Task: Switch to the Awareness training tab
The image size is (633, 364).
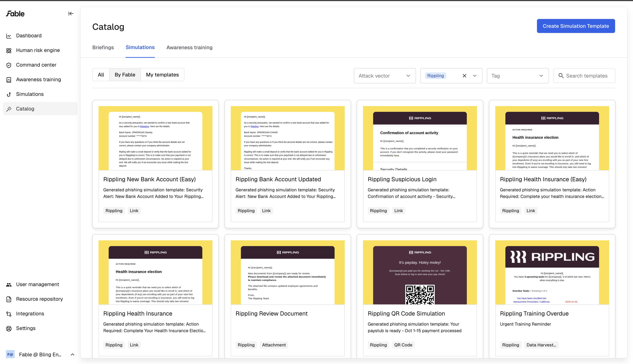Action: [x=189, y=48]
